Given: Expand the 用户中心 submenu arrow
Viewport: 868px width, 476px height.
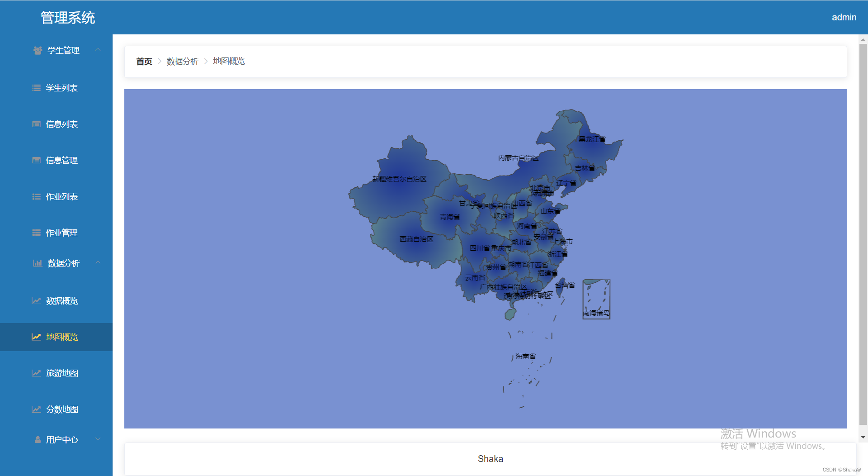Looking at the screenshot, I should [x=98, y=439].
